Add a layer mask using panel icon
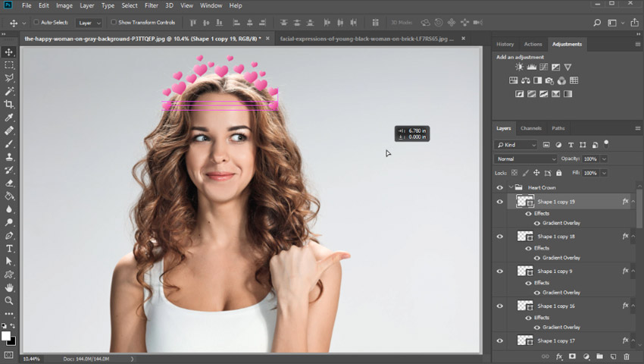The width and height of the screenshot is (644, 364). point(572,356)
